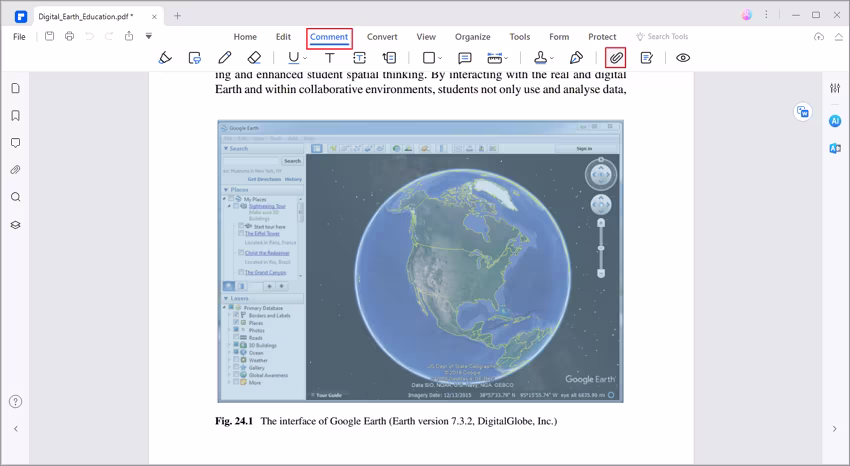Open the AI assistant sidebar
The height and width of the screenshot is (466, 850).
click(x=835, y=121)
